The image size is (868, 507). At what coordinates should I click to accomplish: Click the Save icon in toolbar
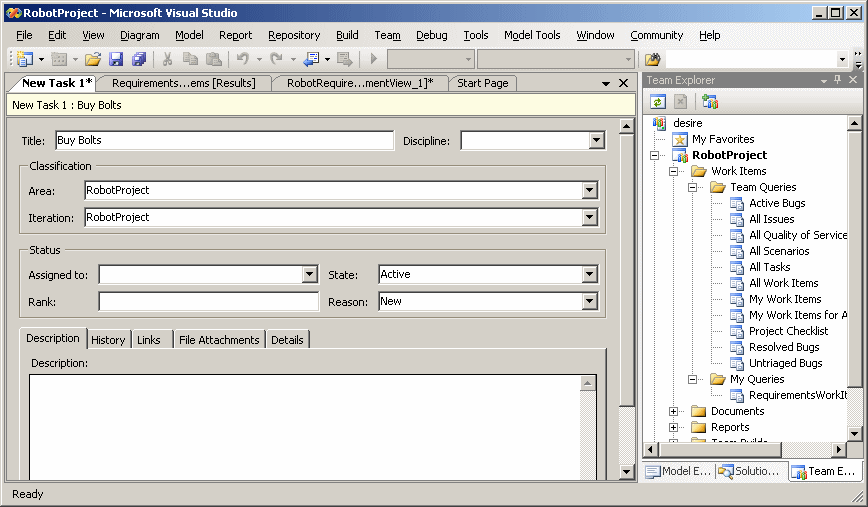(116, 60)
